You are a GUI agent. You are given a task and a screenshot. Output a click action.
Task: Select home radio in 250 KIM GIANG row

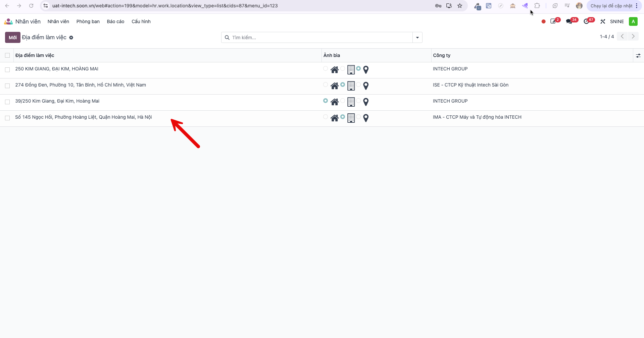[325, 68]
